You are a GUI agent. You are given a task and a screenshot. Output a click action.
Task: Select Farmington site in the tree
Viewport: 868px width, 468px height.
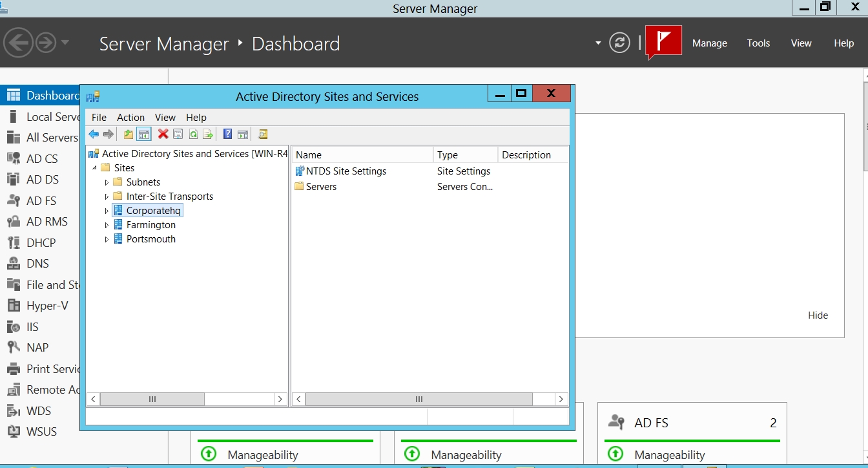tap(151, 225)
